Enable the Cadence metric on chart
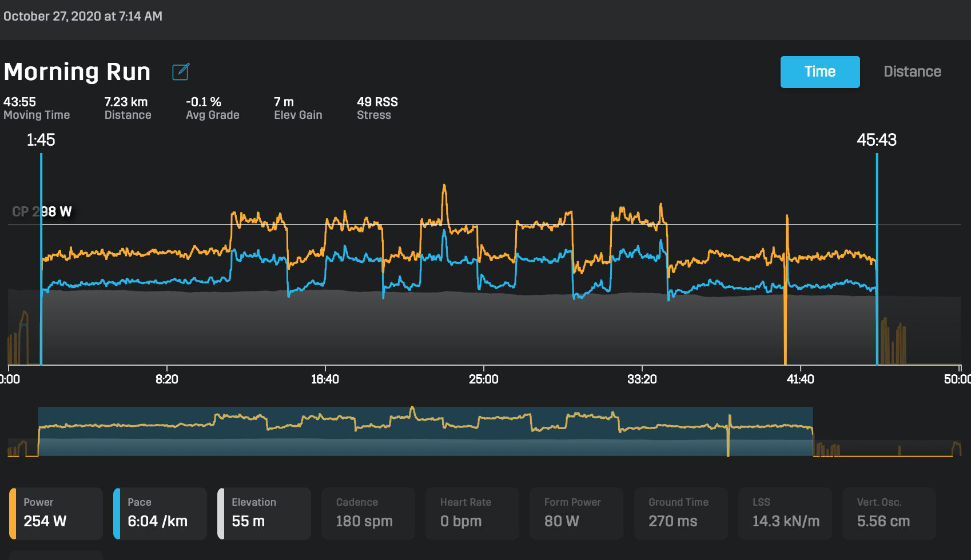This screenshot has width=971, height=560. pos(368,513)
